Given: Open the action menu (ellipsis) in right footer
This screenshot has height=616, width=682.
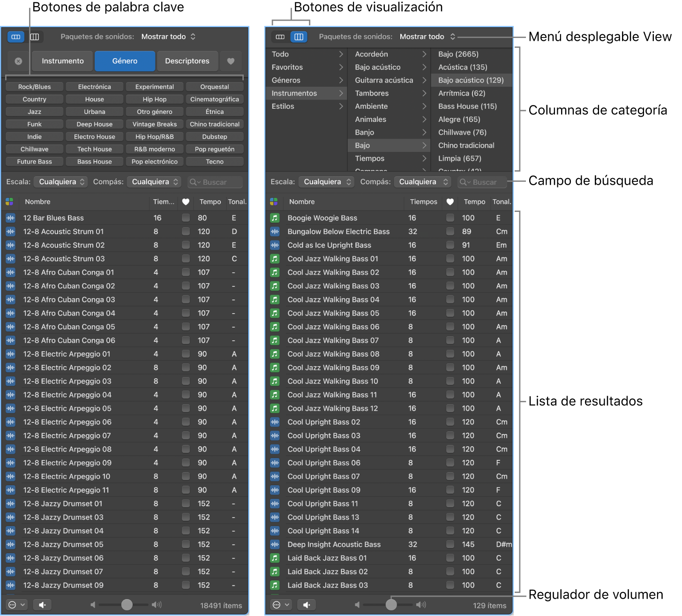Looking at the screenshot, I should point(281,605).
